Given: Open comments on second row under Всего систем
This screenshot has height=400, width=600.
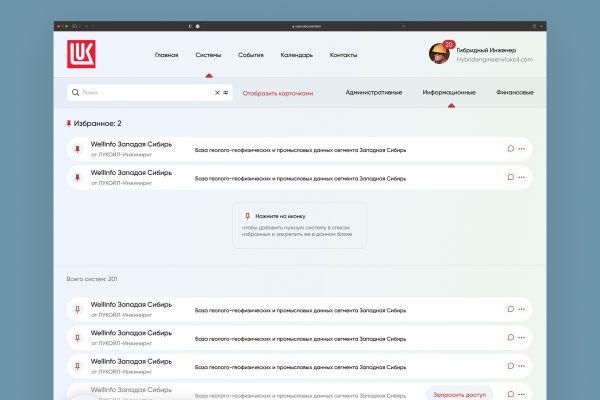Looking at the screenshot, I should coord(510,337).
